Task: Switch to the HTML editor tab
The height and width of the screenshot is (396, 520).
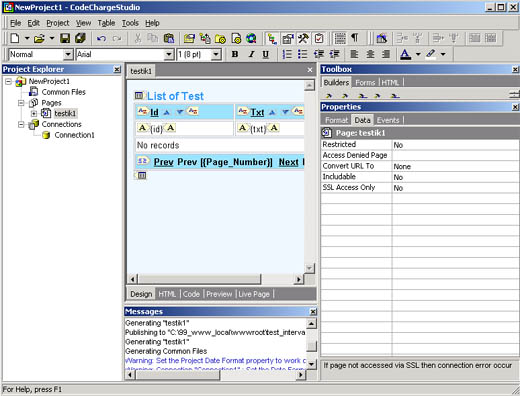Action: (x=167, y=294)
